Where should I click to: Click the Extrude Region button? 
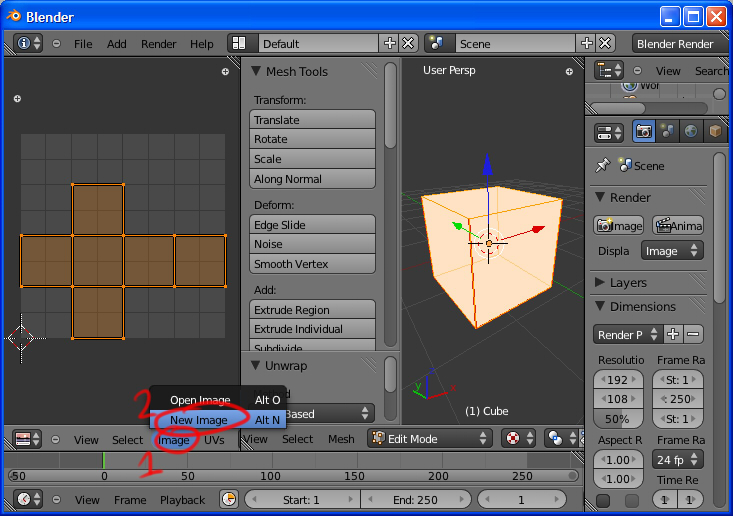(312, 310)
